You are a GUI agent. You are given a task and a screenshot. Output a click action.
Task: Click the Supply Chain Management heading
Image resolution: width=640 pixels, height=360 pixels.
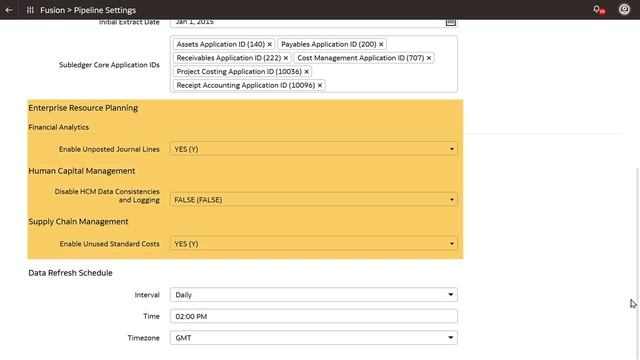click(78, 222)
